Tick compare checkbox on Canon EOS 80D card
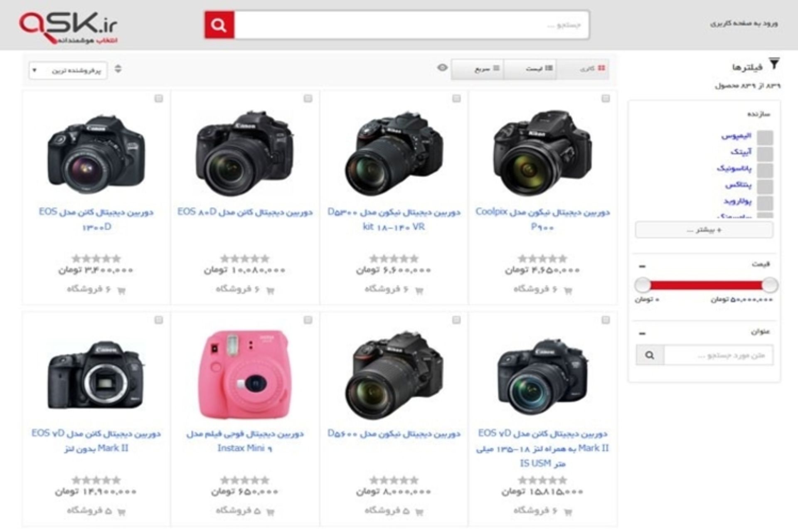 pyautogui.click(x=308, y=99)
